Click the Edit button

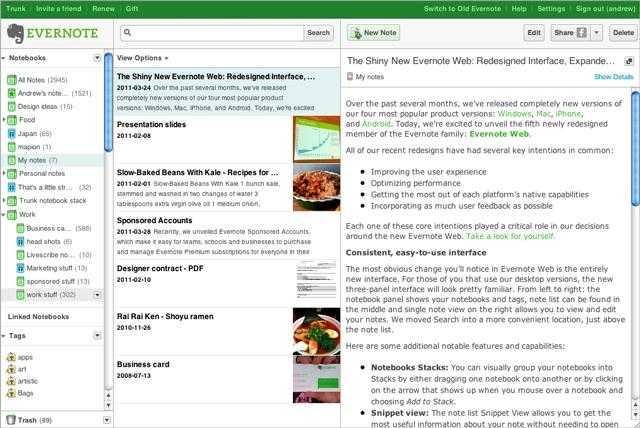[x=534, y=33]
